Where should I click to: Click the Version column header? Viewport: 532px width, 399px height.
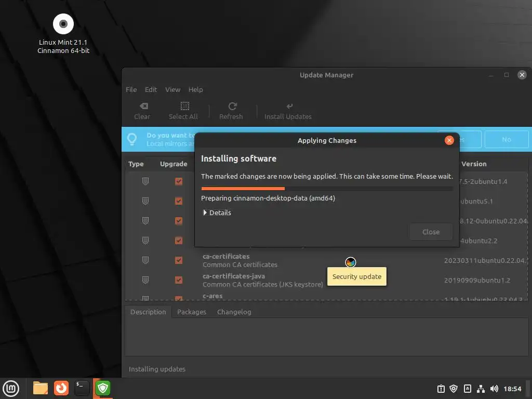[x=474, y=164]
